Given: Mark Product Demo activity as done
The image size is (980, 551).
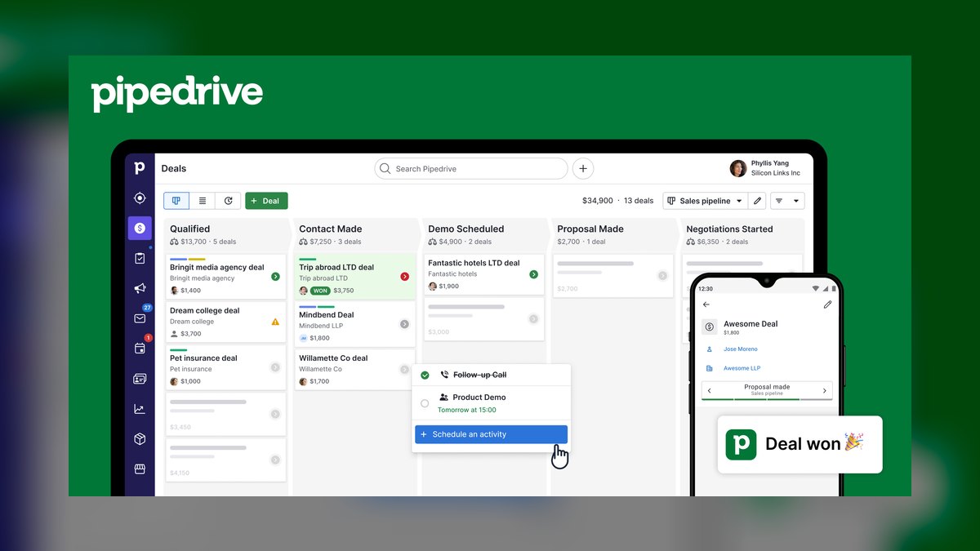Looking at the screenshot, I should [x=425, y=403].
